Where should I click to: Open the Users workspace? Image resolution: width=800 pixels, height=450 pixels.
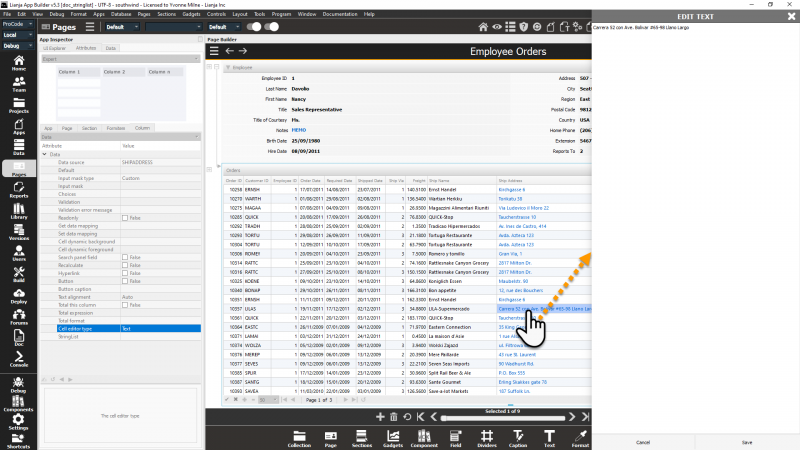18,254
